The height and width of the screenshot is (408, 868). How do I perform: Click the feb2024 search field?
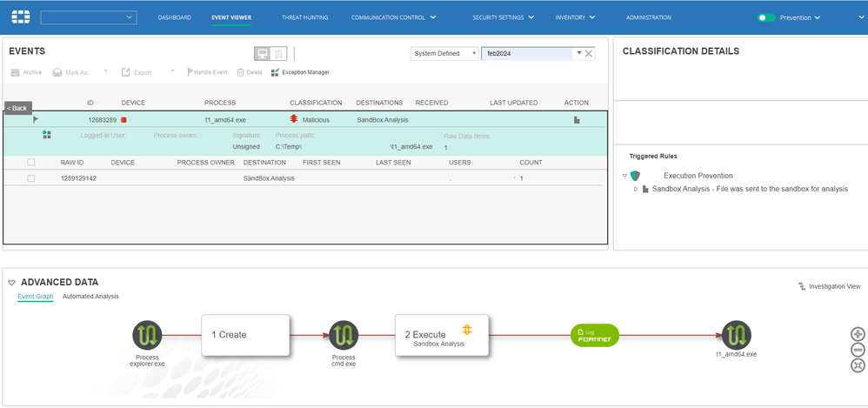pyautogui.click(x=527, y=54)
